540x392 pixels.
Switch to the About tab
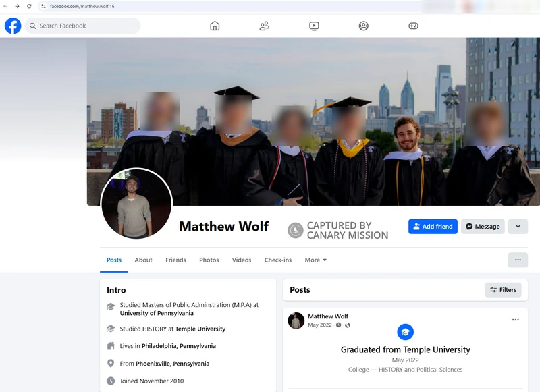(x=143, y=260)
